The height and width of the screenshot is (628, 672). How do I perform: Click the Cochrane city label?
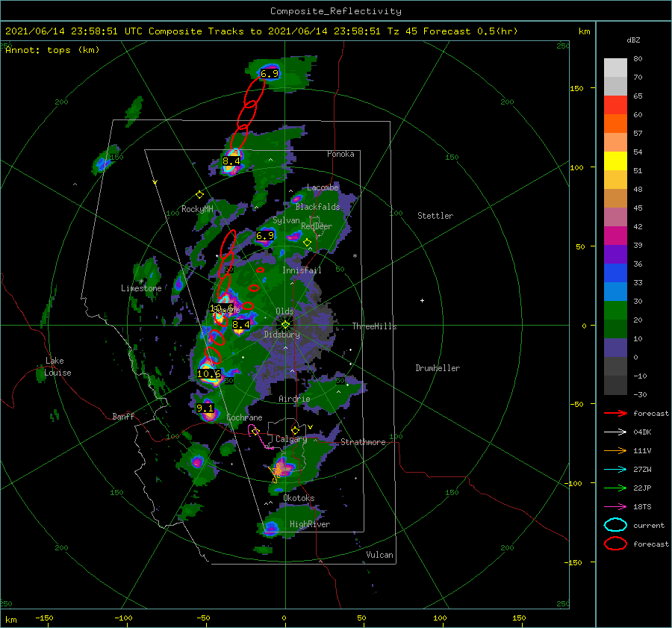244,417
